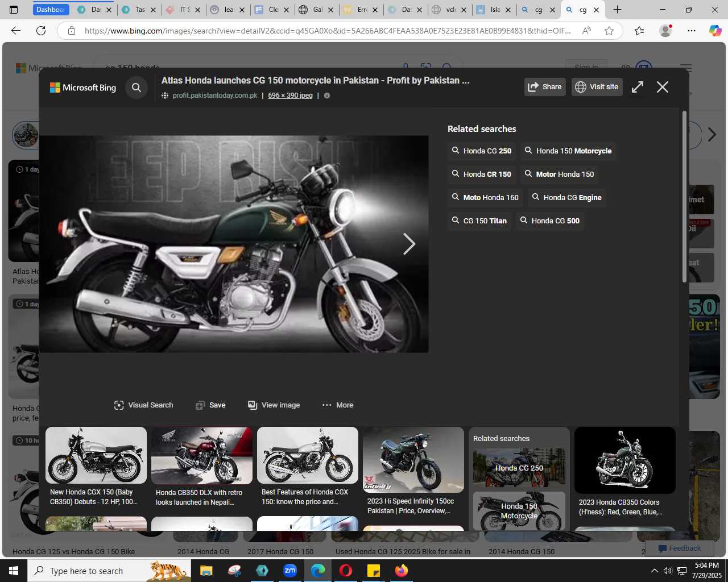This screenshot has height=582, width=728.
Task: Open the Microsoft Bing logo link
Action: click(x=83, y=88)
